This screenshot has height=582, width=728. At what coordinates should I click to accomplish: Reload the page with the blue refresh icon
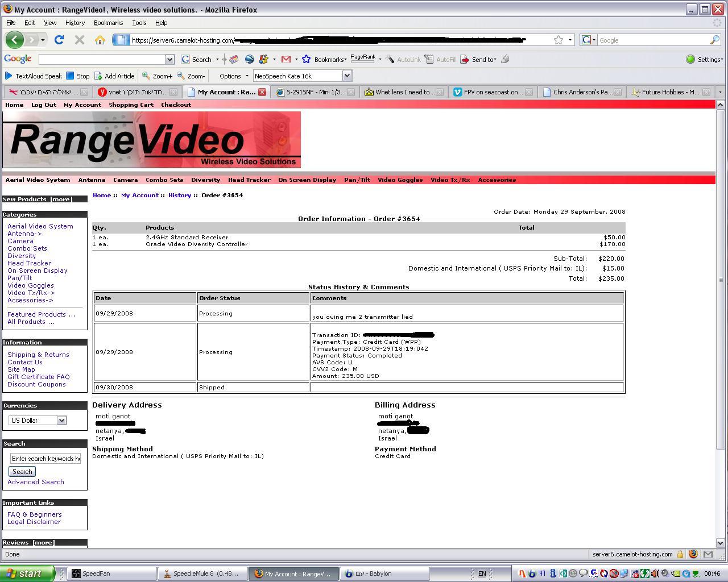[x=59, y=40]
